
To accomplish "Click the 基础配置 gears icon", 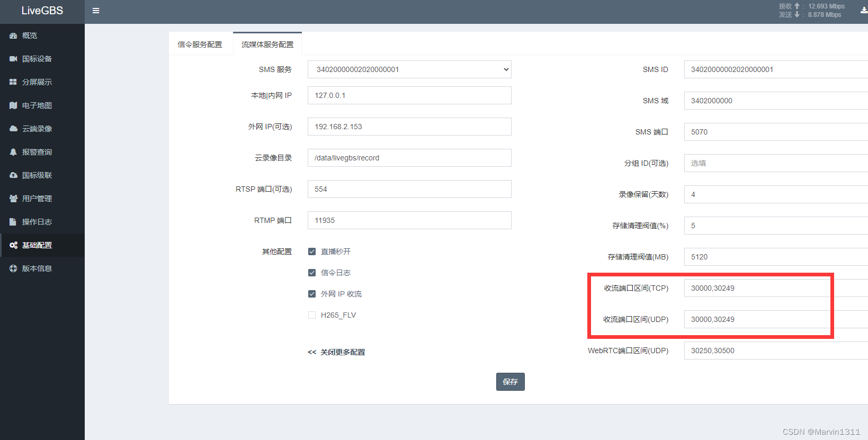I will 13,245.
